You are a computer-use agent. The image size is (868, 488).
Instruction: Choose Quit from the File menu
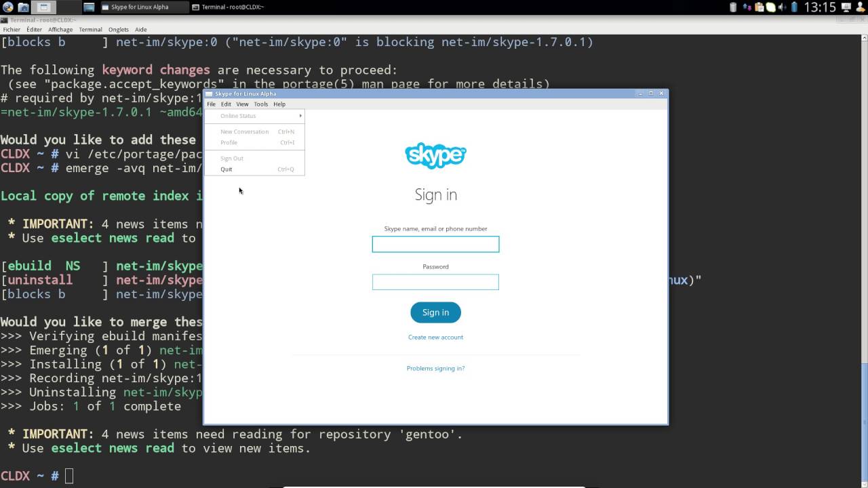pos(255,169)
